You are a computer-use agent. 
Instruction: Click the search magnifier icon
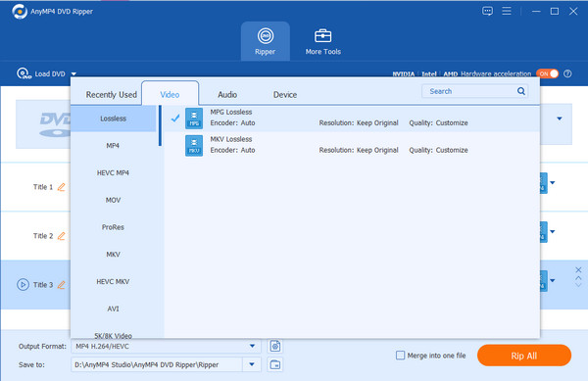[x=521, y=91]
